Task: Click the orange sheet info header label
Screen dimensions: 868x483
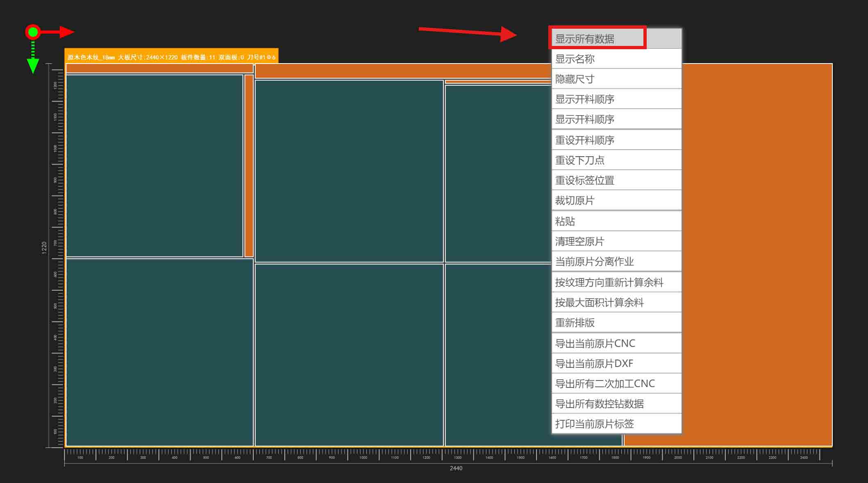Action: pyautogui.click(x=171, y=57)
